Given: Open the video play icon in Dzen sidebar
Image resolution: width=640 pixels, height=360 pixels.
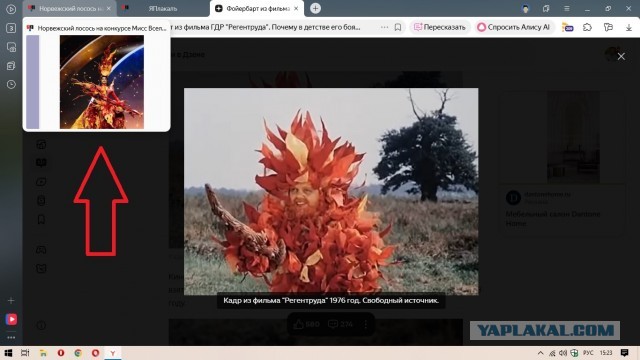Looking at the screenshot, I should pos(41,182).
